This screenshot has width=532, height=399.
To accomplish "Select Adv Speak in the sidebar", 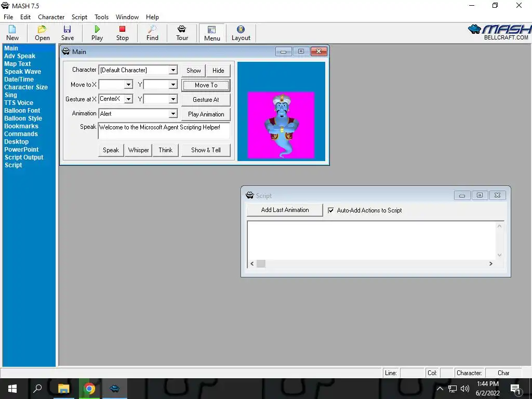I will [20, 56].
